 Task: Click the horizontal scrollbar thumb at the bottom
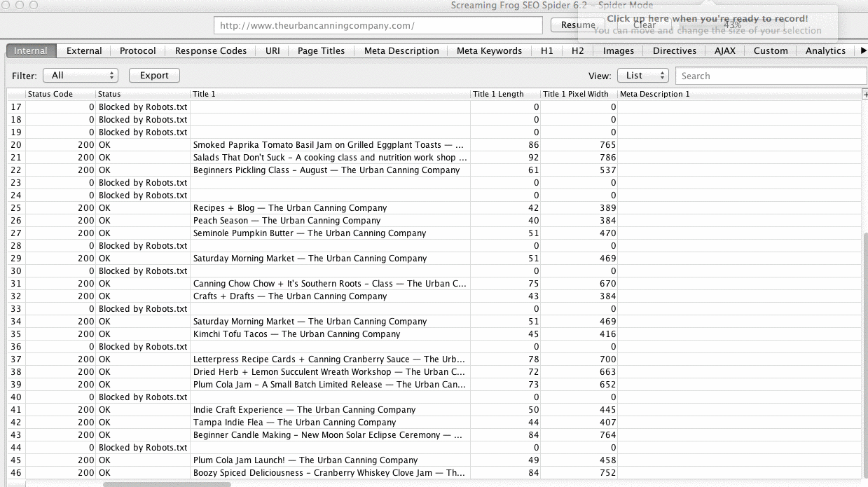(x=167, y=484)
